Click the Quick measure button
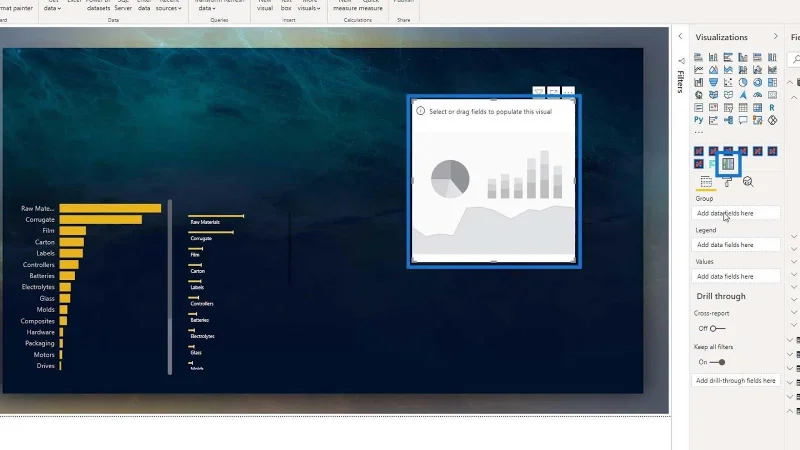The height and width of the screenshot is (450, 800). pos(370,6)
